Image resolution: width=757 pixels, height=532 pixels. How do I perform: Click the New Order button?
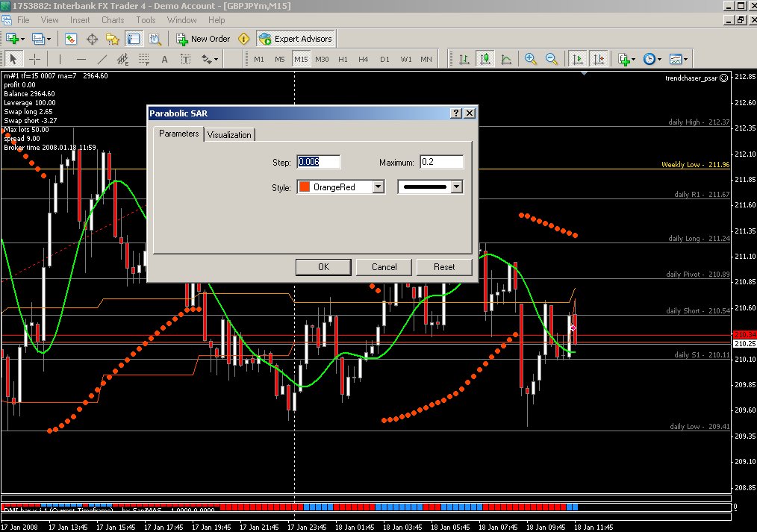(x=203, y=39)
